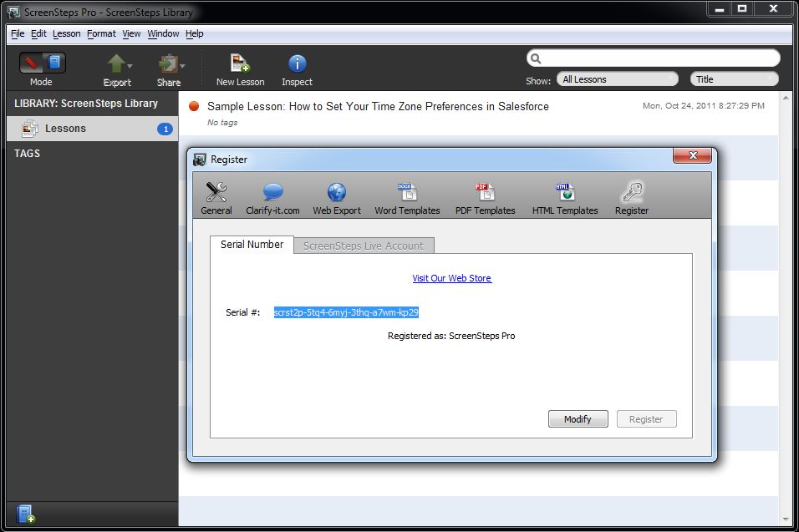
Task: Click the ScreenSteps Pro app icon in title bar
Action: click(13, 12)
